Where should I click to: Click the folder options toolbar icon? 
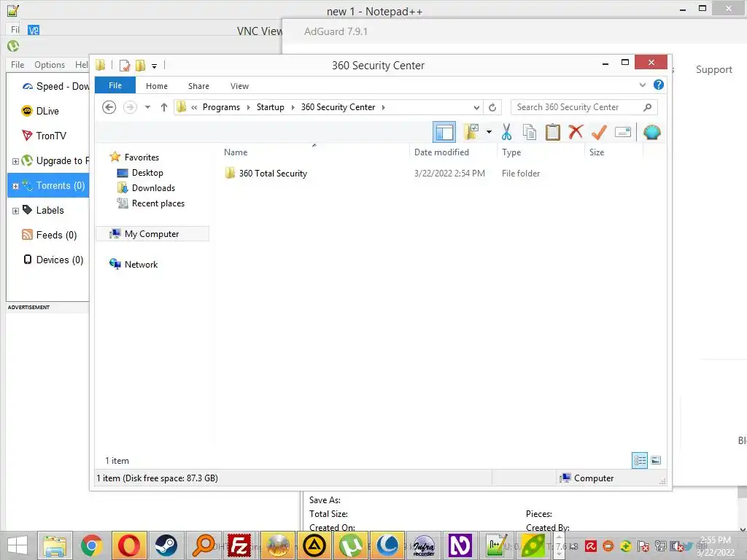point(471,132)
